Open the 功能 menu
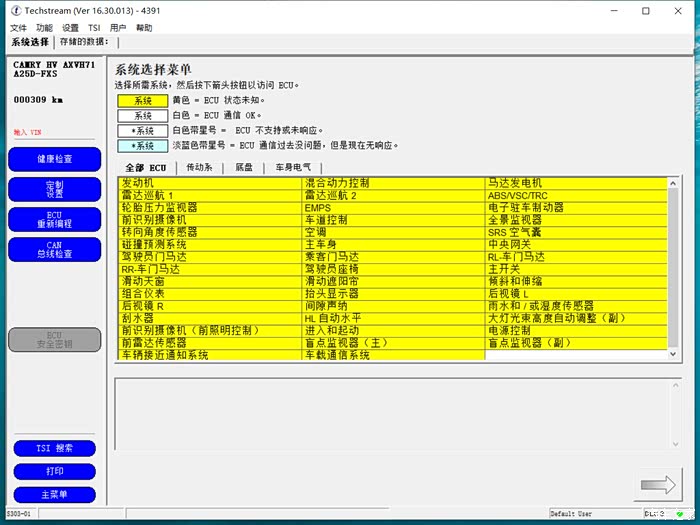The image size is (700, 525). click(x=44, y=28)
